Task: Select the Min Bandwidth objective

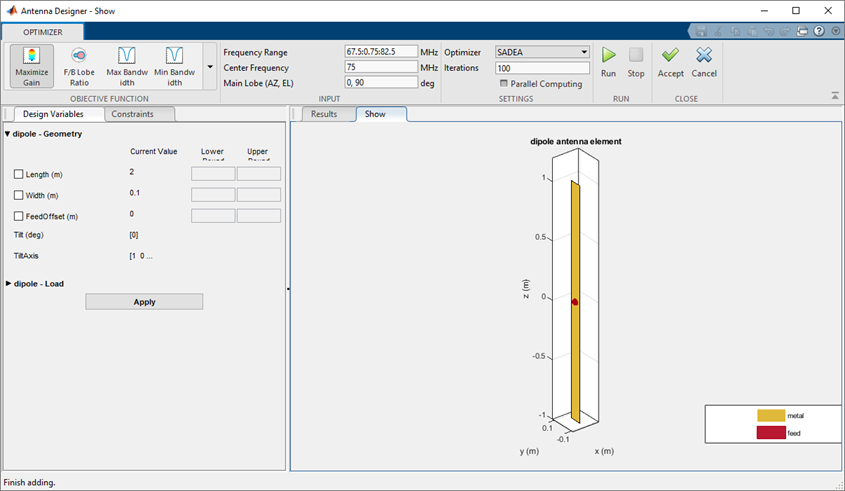Action: 174,66
